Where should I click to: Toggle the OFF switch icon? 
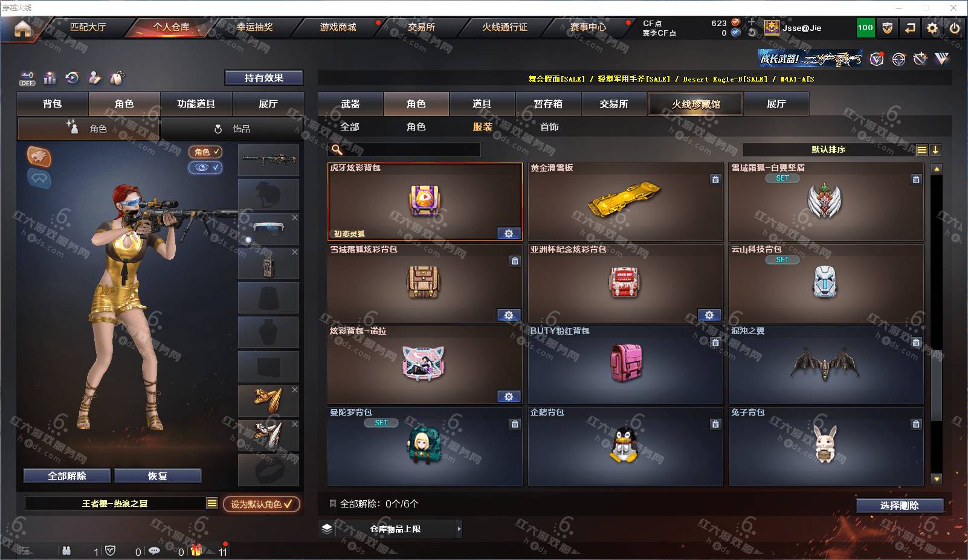click(27, 79)
